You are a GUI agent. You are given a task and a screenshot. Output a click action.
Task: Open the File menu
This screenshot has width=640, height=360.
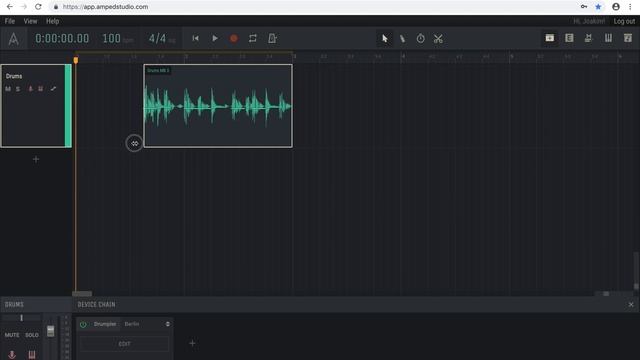[x=10, y=21]
